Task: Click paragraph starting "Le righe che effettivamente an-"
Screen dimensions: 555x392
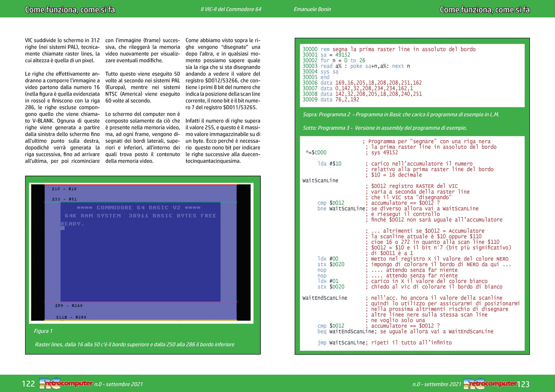Action: point(62,117)
